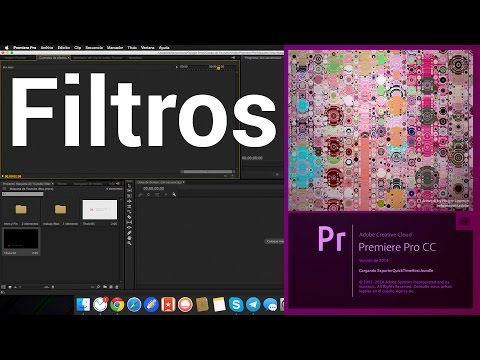Select the first folder bin in Project
This screenshot has width=480, height=360.
(21, 209)
